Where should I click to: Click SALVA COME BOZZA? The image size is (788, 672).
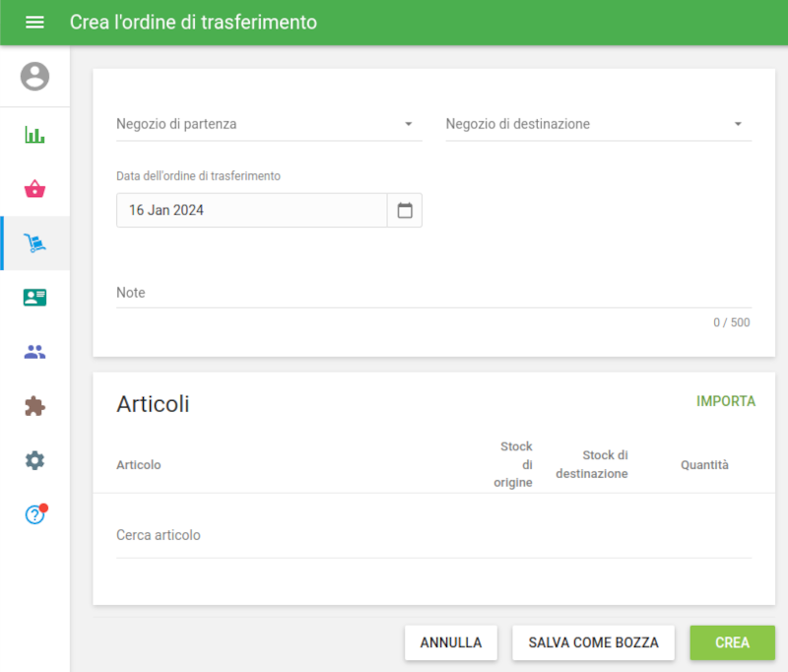[x=593, y=642]
